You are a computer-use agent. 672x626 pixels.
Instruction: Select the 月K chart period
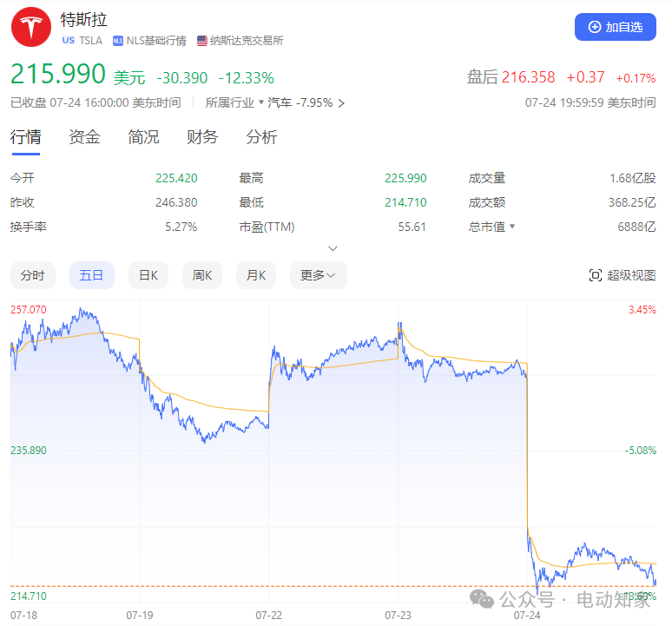tap(256, 275)
